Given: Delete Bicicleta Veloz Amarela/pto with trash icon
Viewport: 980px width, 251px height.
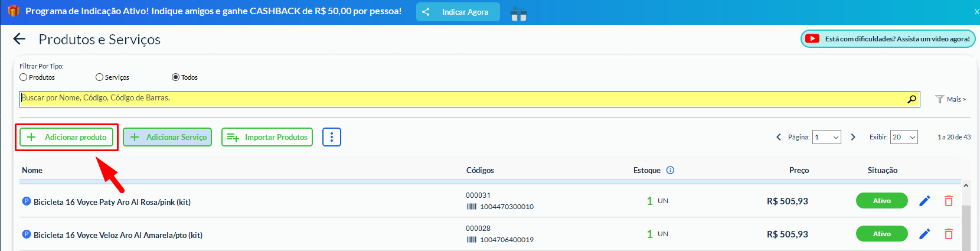Looking at the screenshot, I should click(x=949, y=234).
